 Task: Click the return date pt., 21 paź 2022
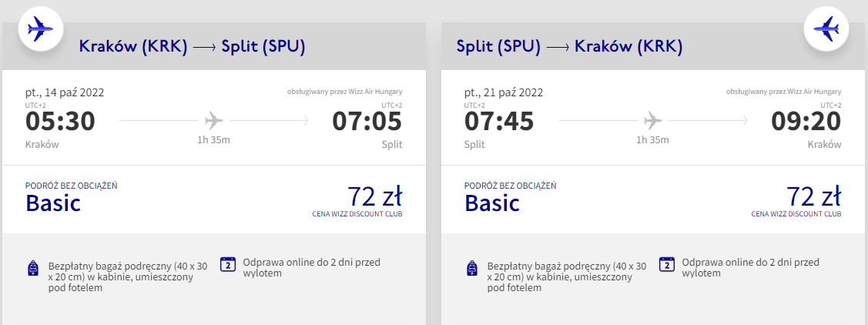(504, 92)
